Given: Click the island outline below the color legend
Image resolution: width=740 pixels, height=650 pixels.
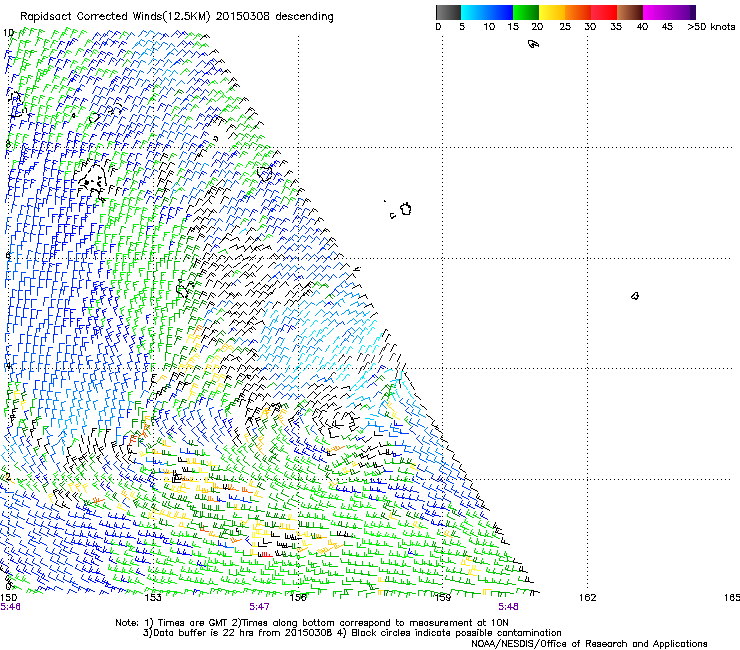Looking at the screenshot, I should [533, 44].
